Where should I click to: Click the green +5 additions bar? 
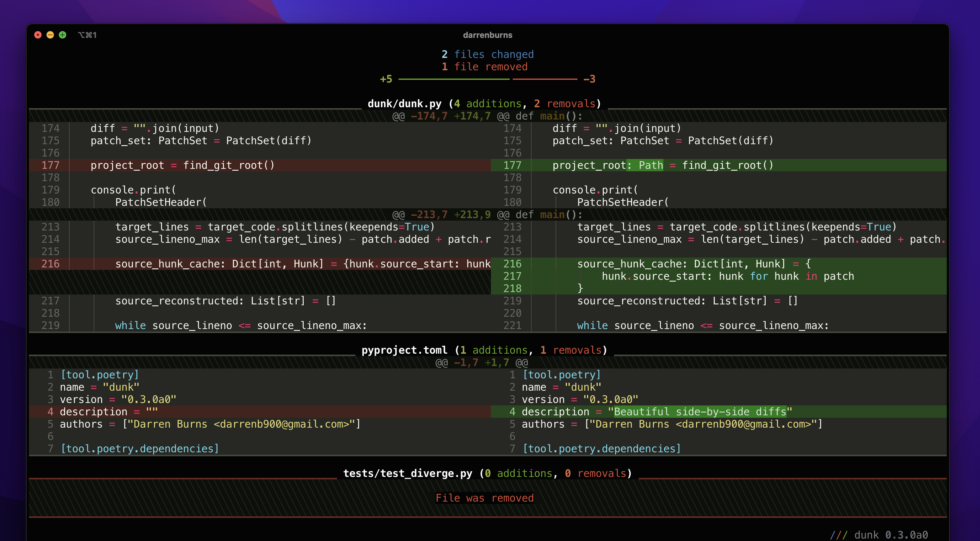pyautogui.click(x=386, y=79)
